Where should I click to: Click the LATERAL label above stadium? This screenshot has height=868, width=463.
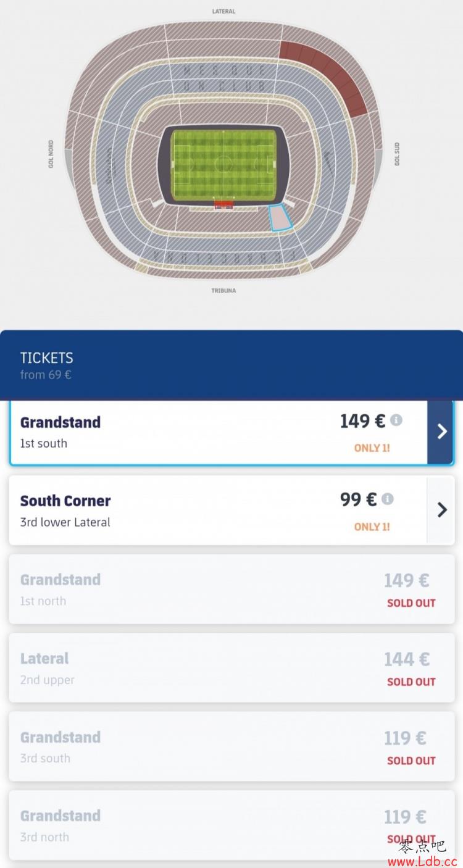223,11
